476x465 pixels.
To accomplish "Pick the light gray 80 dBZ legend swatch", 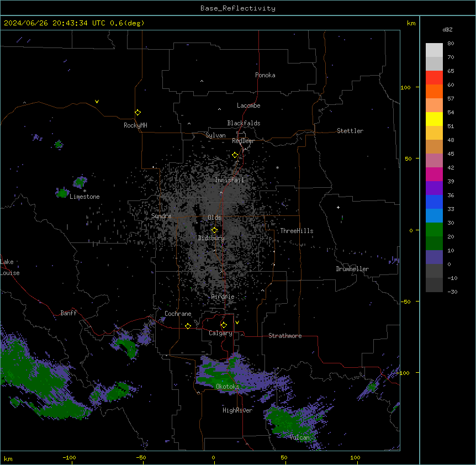I will coord(434,50).
